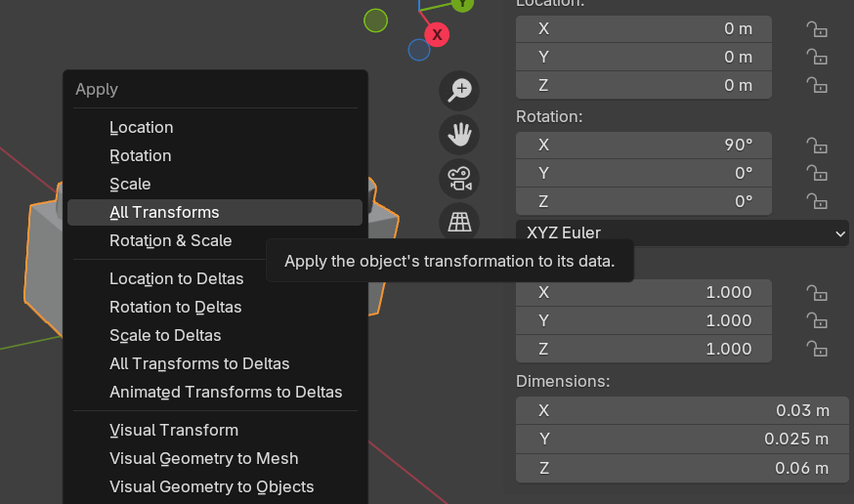Click the Scale X 1.000 field
Image resolution: width=854 pixels, height=504 pixels.
click(x=644, y=293)
